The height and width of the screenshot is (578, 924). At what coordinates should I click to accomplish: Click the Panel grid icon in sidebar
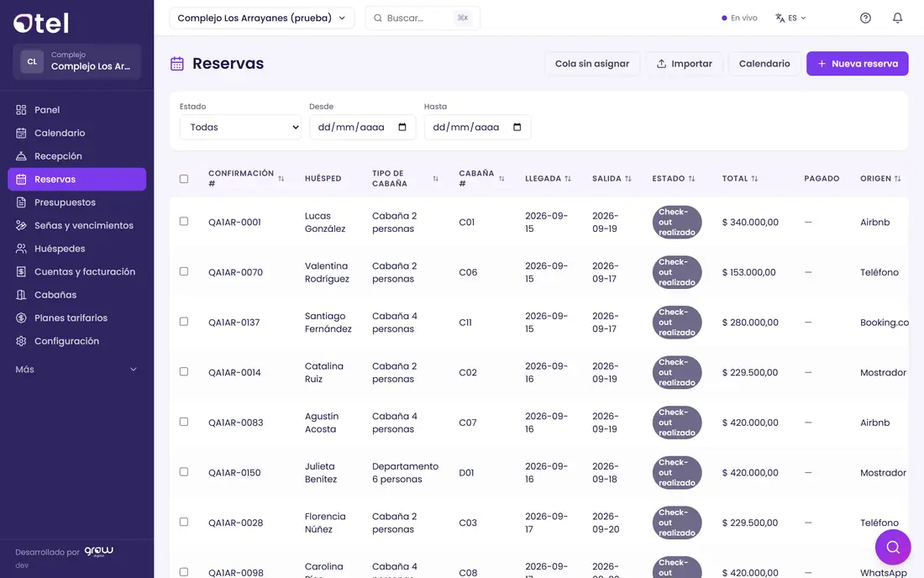(x=21, y=109)
